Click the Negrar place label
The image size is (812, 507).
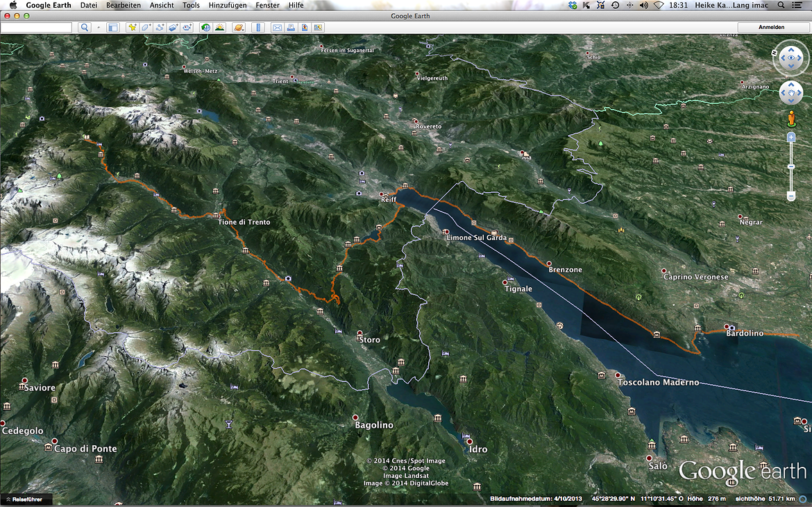click(x=751, y=222)
